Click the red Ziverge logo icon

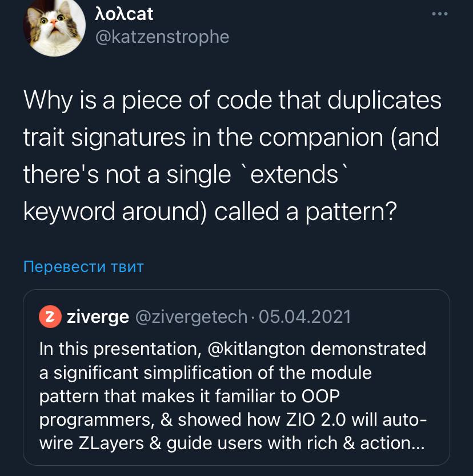(x=50, y=317)
